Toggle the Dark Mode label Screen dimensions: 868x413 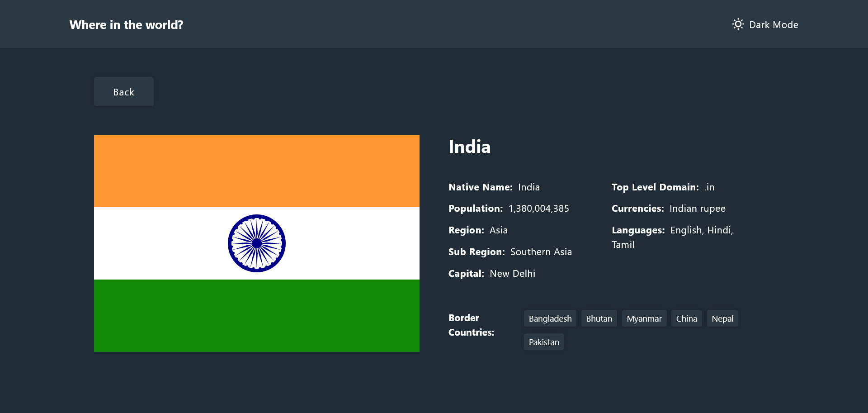pyautogui.click(x=774, y=25)
